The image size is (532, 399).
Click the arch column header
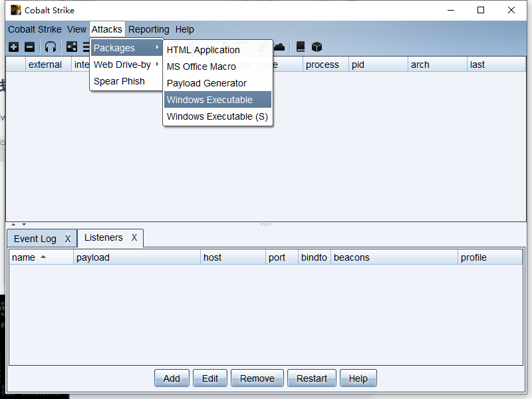coord(438,65)
